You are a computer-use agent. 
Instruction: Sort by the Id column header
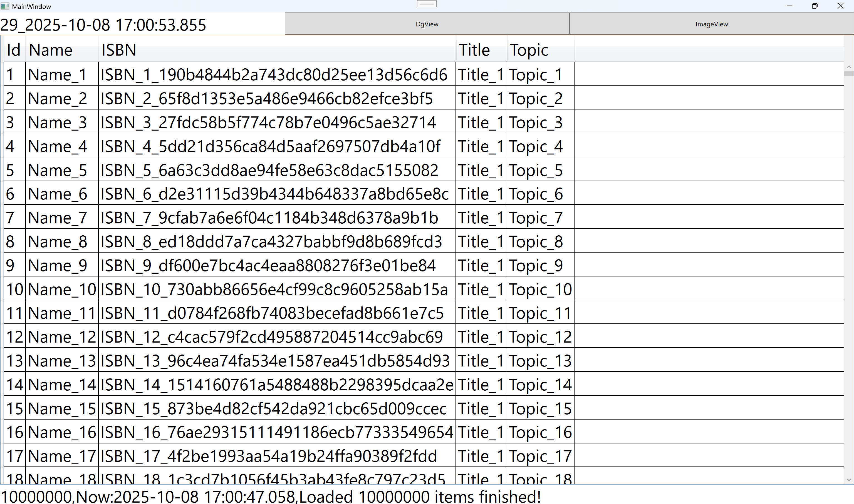click(x=14, y=50)
